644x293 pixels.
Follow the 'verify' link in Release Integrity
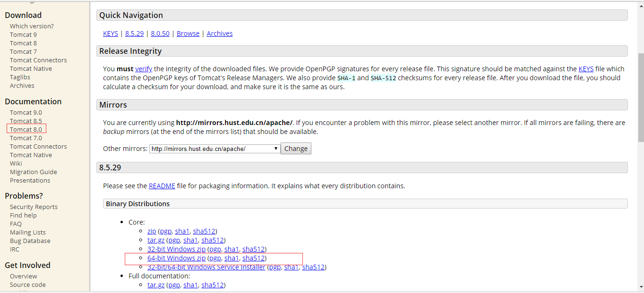pos(144,69)
